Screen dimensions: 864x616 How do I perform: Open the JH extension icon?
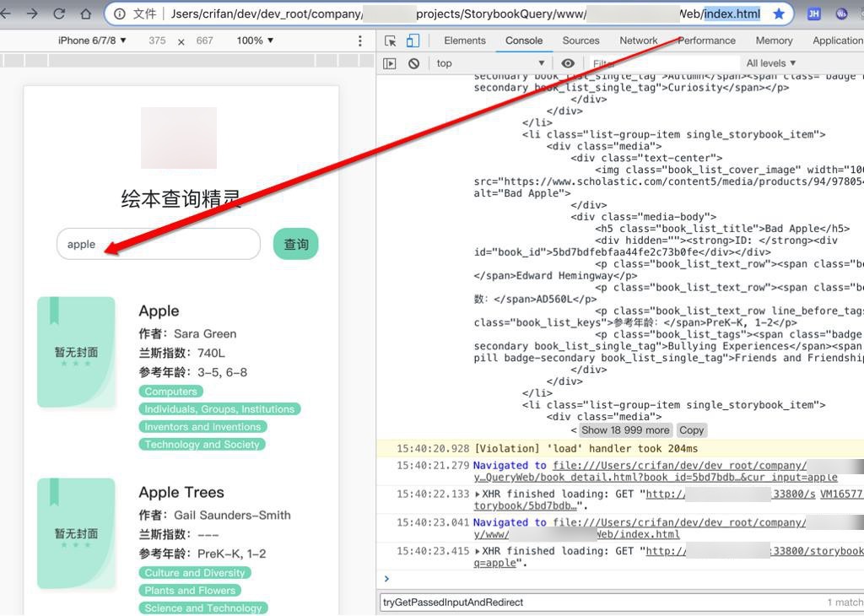814,14
